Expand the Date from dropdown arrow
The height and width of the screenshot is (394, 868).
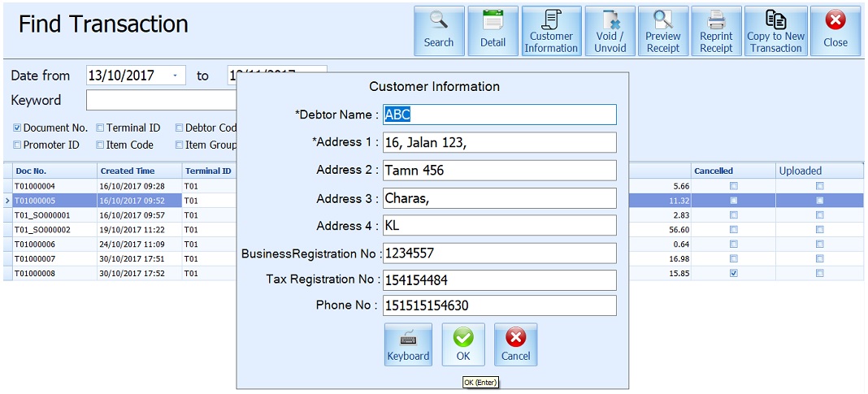pyautogui.click(x=176, y=76)
